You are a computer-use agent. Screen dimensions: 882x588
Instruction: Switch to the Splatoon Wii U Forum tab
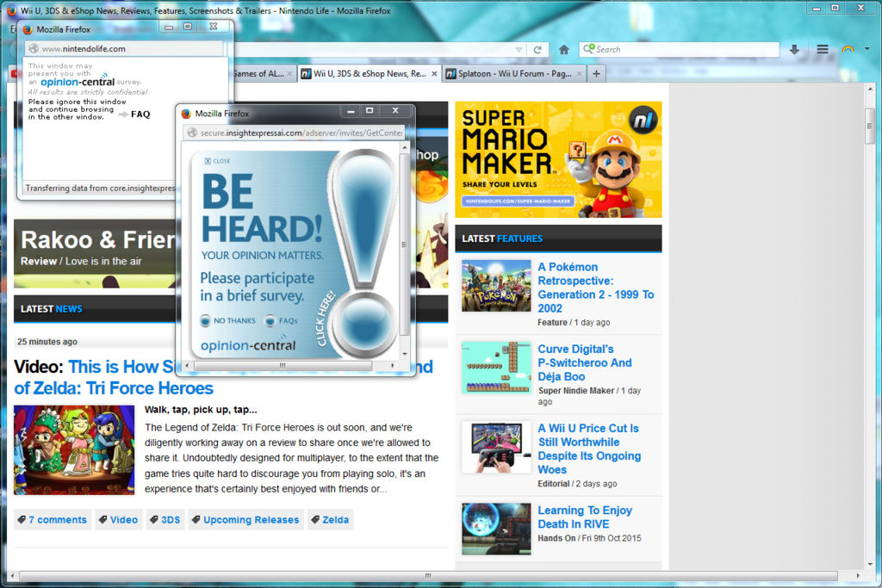point(514,74)
